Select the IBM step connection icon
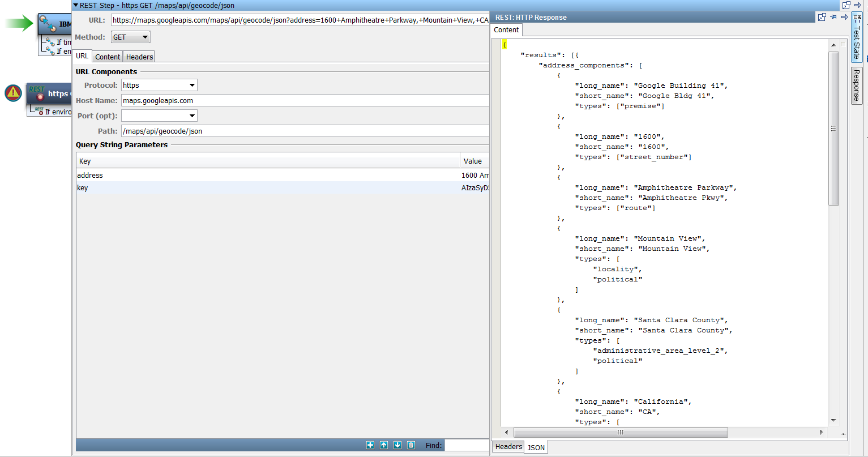The width and height of the screenshot is (868, 457). click(48, 24)
